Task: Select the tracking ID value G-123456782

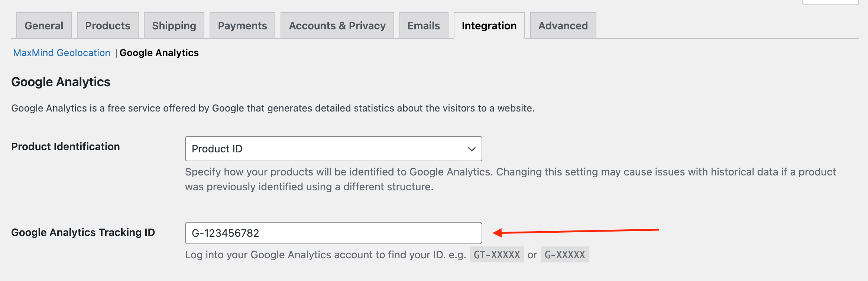Action: [x=226, y=233]
